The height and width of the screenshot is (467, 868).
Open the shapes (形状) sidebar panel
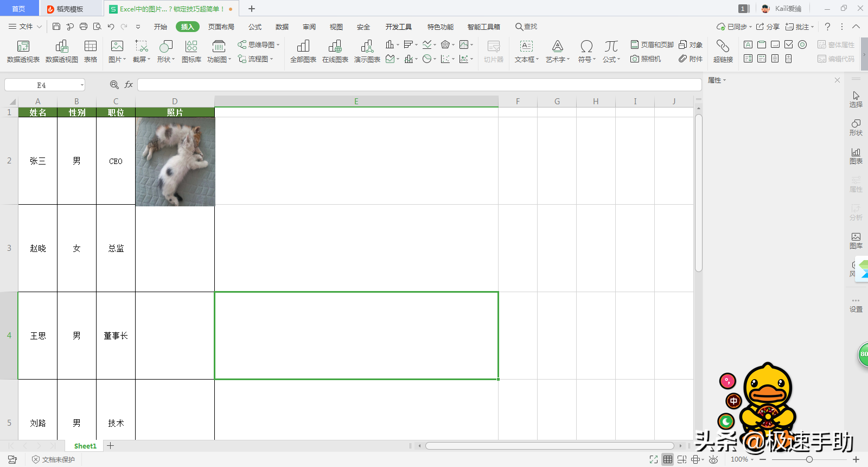pyautogui.click(x=856, y=128)
